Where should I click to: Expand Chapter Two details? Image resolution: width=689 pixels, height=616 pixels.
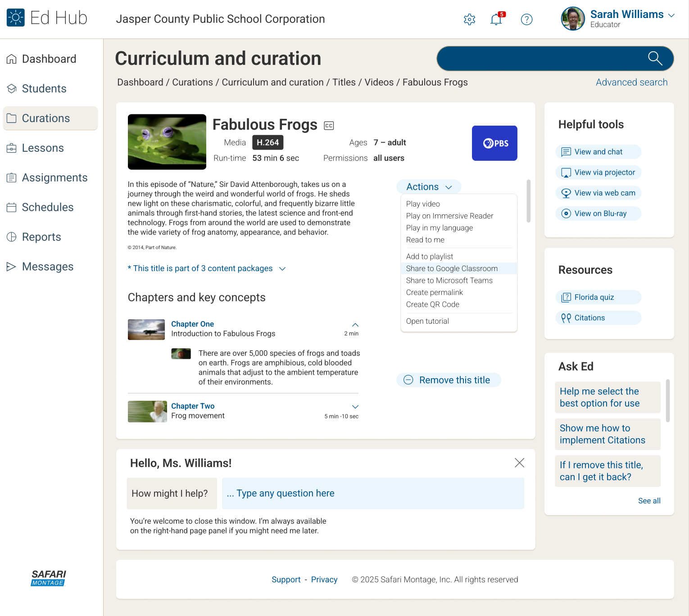point(355,407)
